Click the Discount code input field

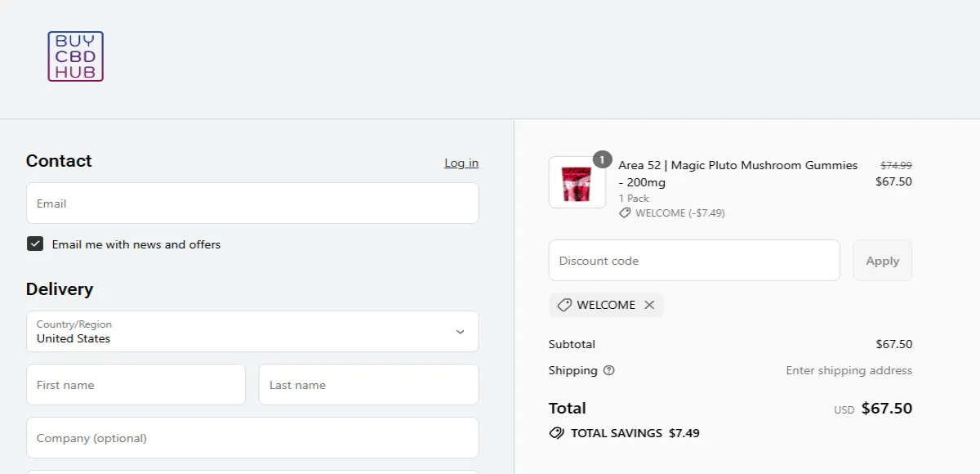click(694, 260)
